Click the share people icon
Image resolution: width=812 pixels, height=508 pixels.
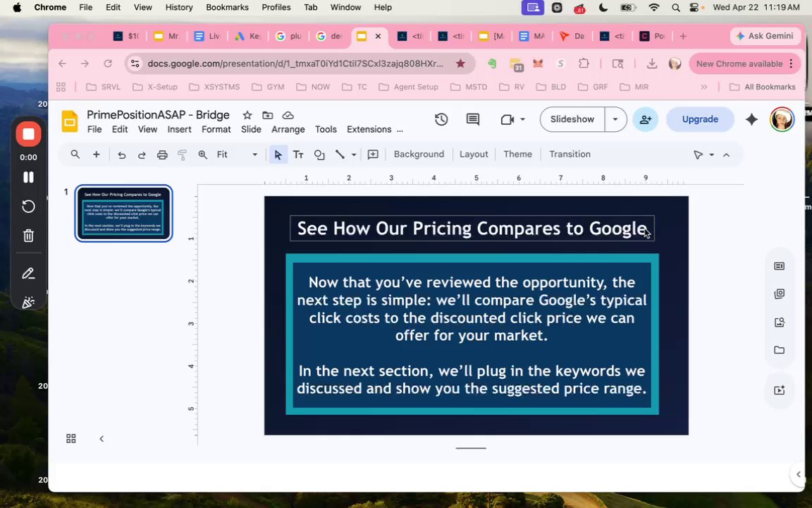tap(645, 119)
